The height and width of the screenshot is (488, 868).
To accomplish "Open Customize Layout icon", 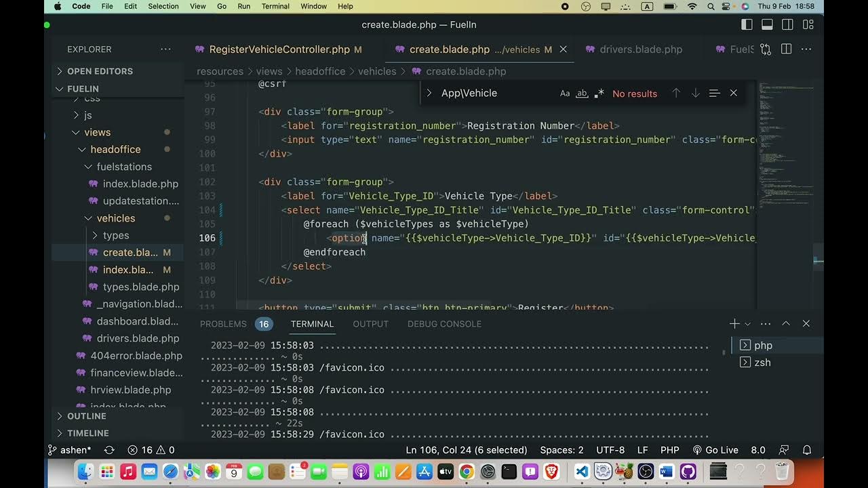I will [808, 24].
